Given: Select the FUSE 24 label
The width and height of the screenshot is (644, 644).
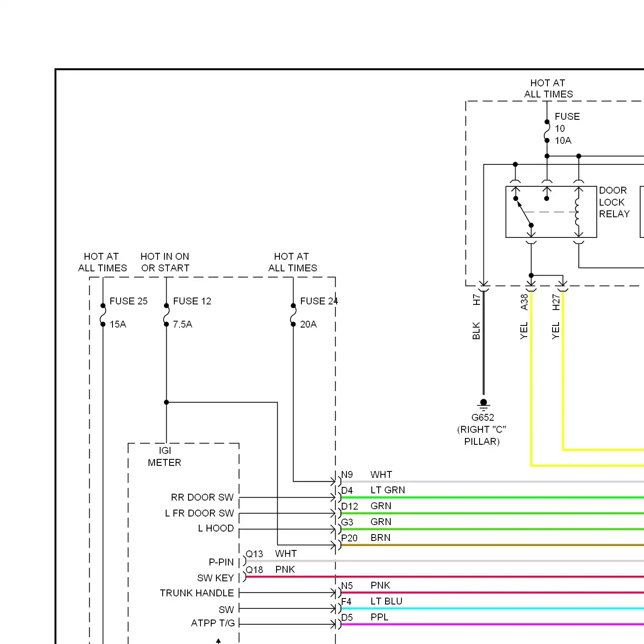Looking at the screenshot, I should pos(319,301).
